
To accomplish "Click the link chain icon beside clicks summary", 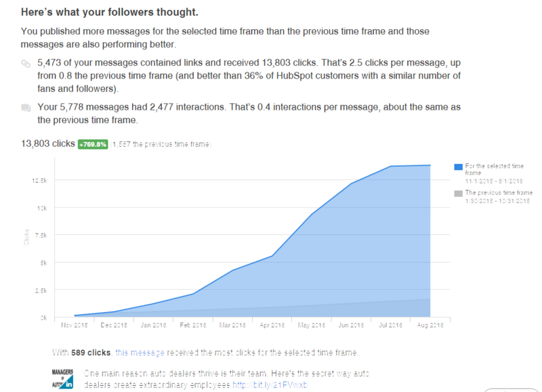I will [x=26, y=64].
